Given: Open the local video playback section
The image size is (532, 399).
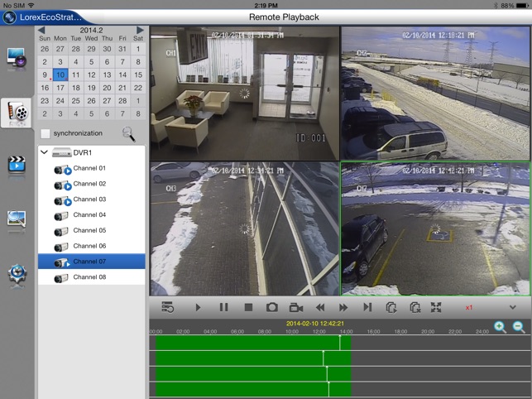Looking at the screenshot, I should [x=17, y=164].
